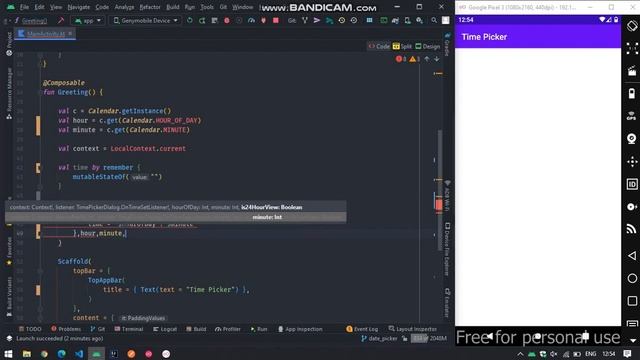Click the Make Project hammer icon
Screen dimensions: 640x360
[x=61, y=20]
